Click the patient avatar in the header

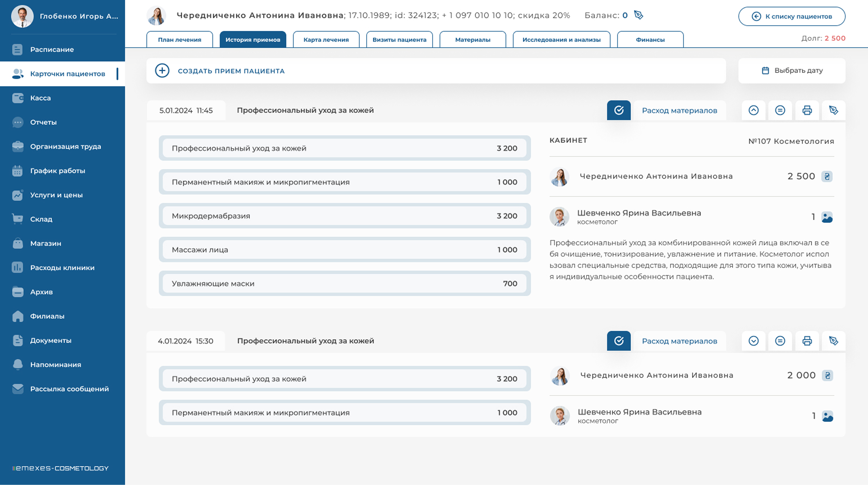[156, 16]
